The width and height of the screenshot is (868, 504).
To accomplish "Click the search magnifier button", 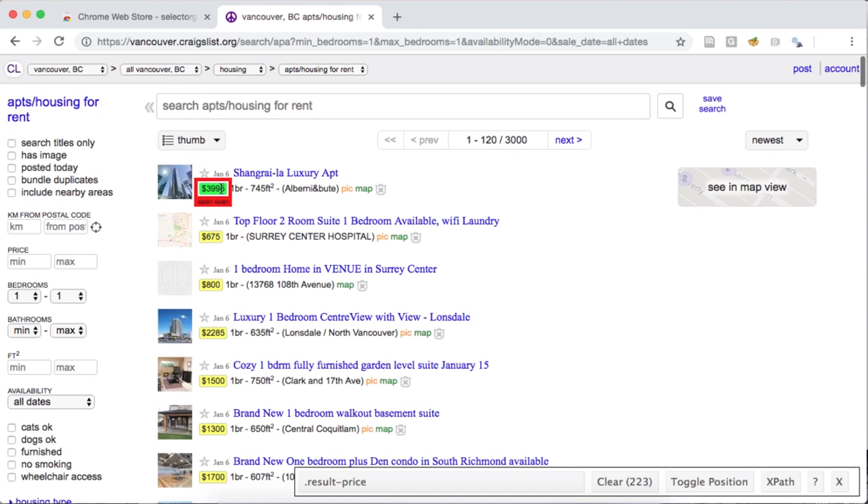I will [x=670, y=106].
